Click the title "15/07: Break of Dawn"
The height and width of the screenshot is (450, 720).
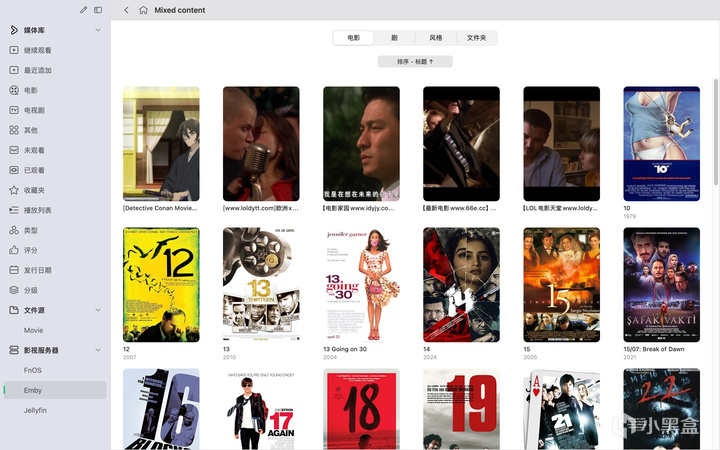[x=654, y=349]
